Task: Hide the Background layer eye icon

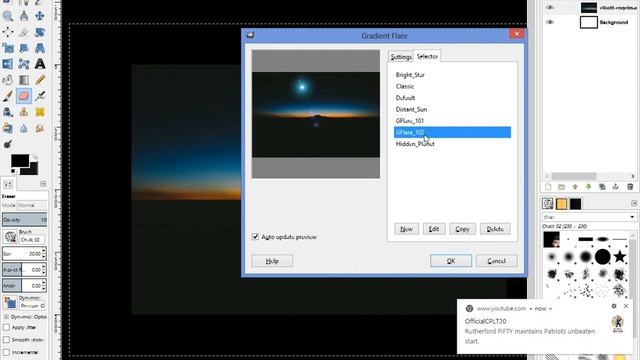Action: [x=550, y=22]
